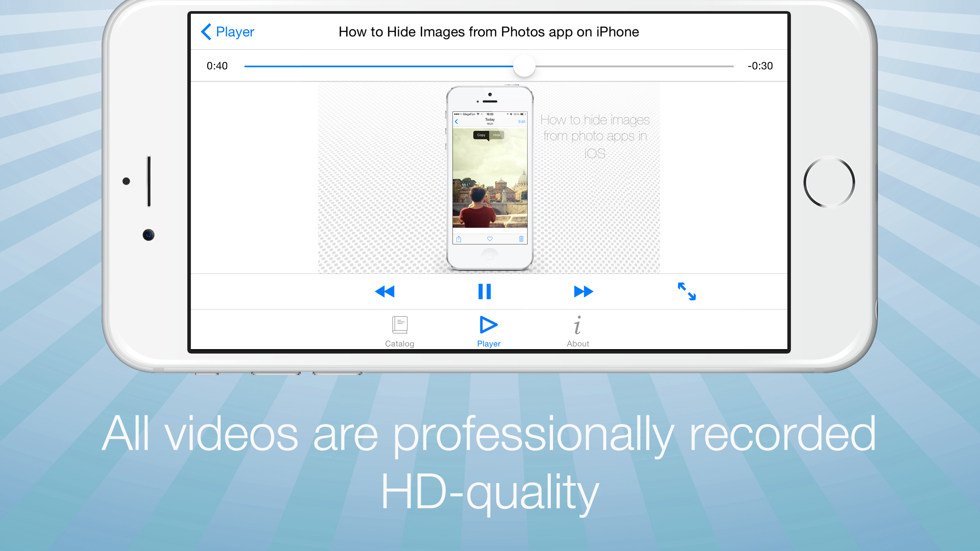Expand the video to fullscreen
980x551 pixels.
(687, 291)
